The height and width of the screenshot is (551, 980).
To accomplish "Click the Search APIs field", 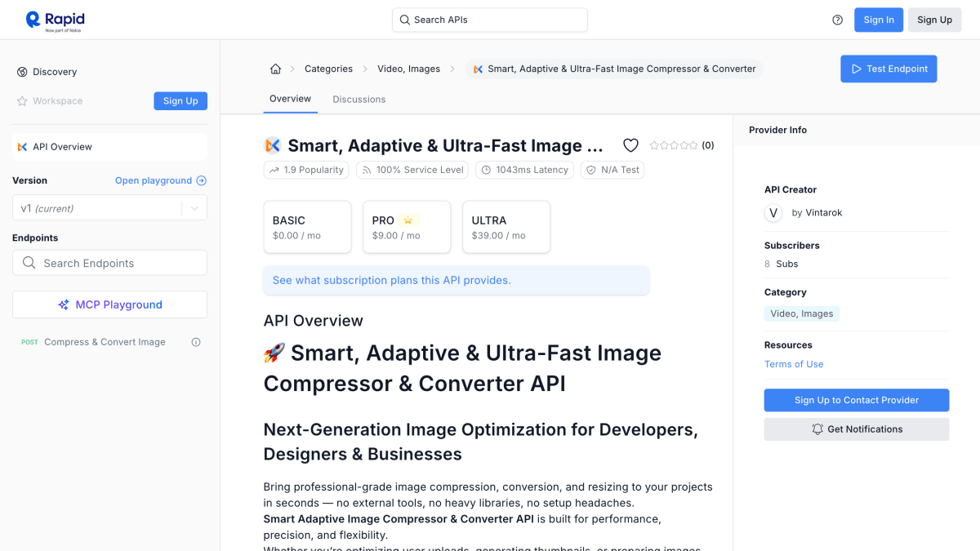I will [490, 20].
